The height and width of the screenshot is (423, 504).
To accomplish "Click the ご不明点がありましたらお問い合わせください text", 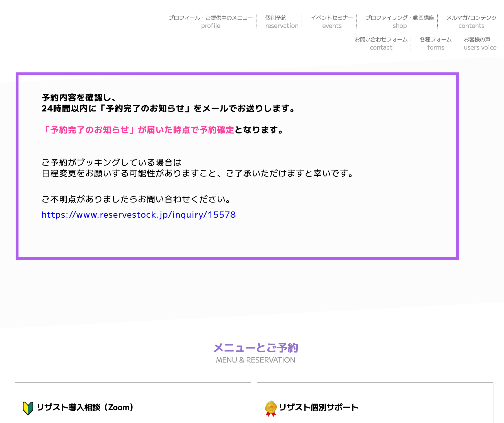I will (x=136, y=199).
